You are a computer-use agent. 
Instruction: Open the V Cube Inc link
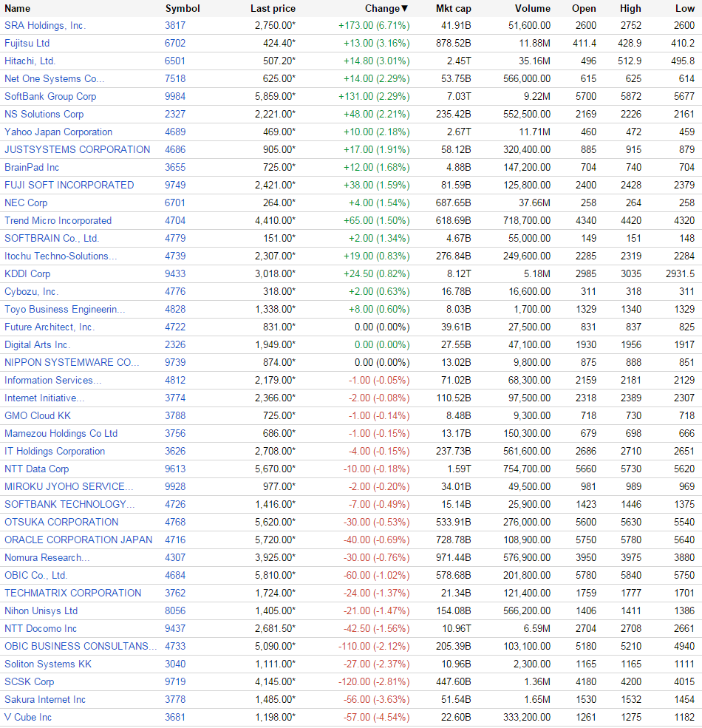[28, 718]
